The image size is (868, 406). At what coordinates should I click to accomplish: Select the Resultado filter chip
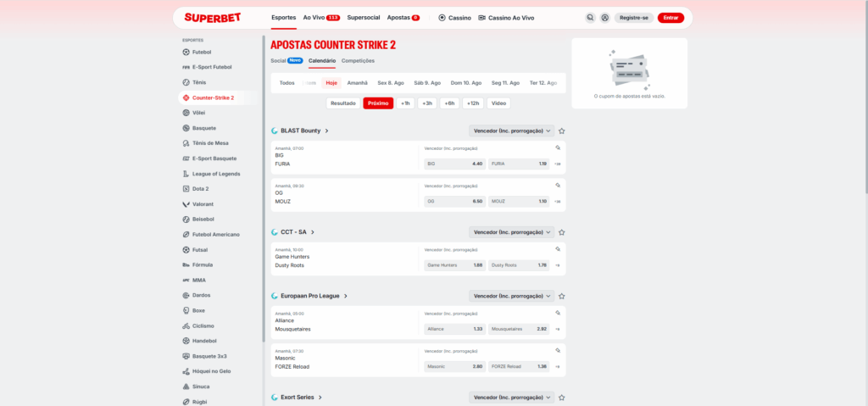coord(343,103)
